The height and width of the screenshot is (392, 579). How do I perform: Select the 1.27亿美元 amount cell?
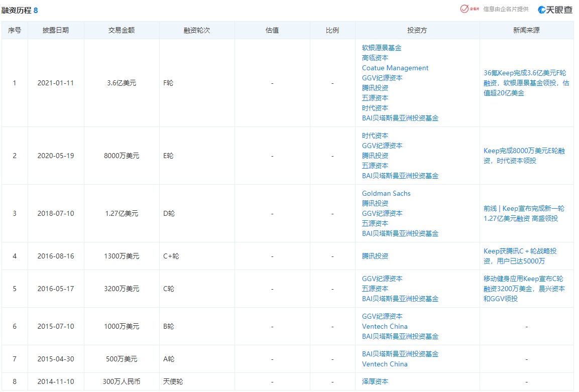coord(122,213)
